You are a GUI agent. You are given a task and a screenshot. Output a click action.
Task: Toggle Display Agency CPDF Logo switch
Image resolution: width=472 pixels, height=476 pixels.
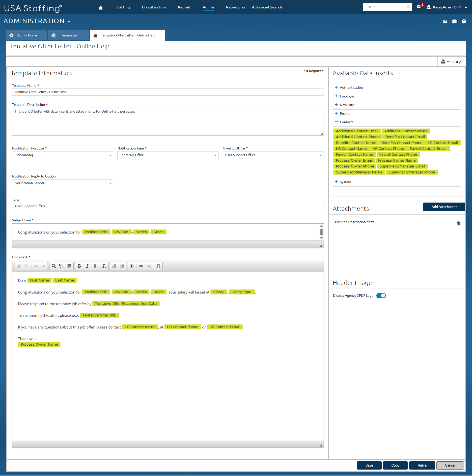click(381, 296)
